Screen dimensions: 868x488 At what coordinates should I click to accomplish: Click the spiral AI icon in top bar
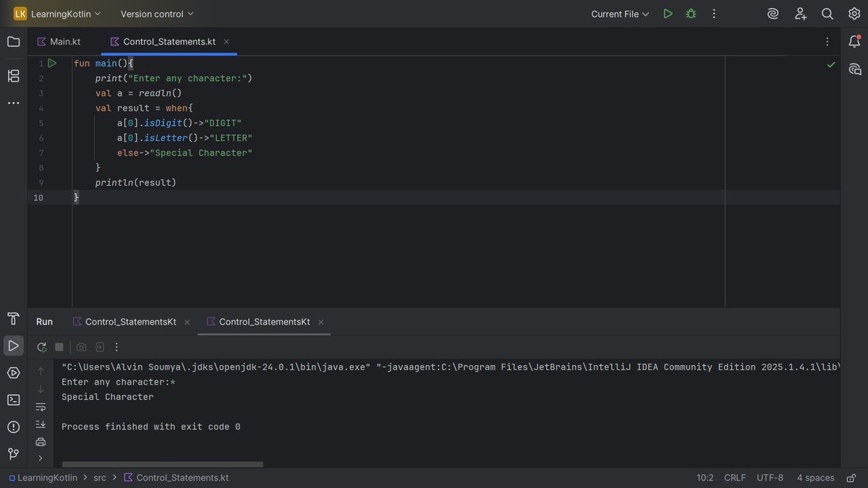773,14
